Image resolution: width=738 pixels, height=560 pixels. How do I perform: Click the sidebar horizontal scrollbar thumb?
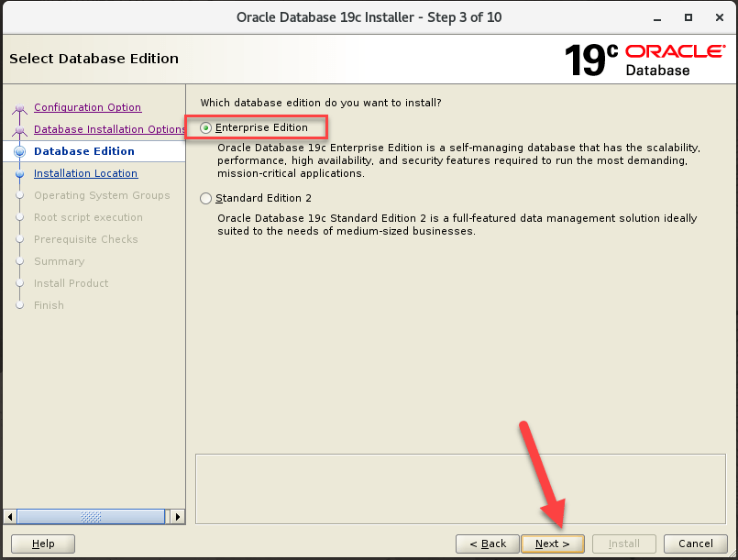[92, 517]
